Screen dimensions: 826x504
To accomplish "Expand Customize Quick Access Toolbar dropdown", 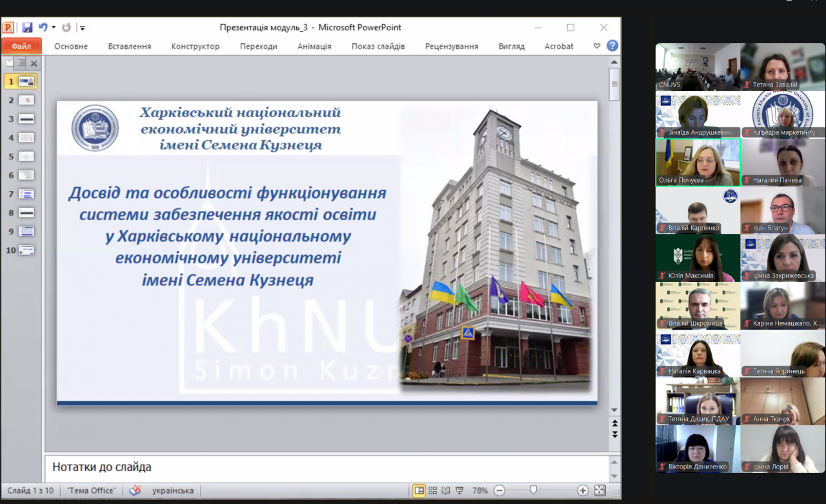I will [83, 28].
